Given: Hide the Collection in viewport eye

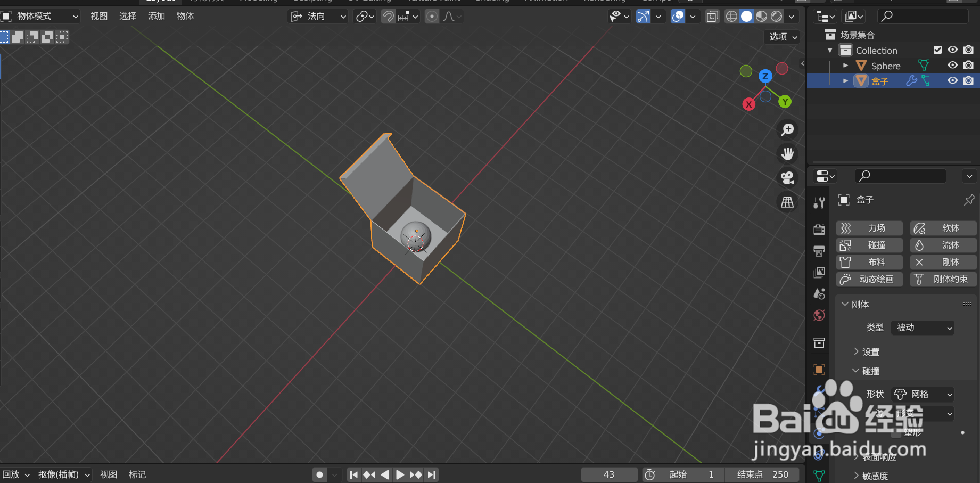Looking at the screenshot, I should click(953, 50).
